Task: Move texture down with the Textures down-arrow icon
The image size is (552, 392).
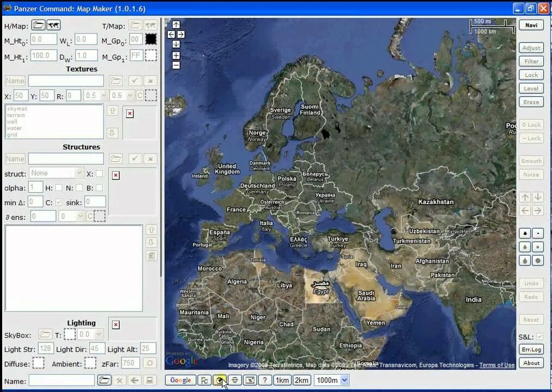Action: click(112, 133)
